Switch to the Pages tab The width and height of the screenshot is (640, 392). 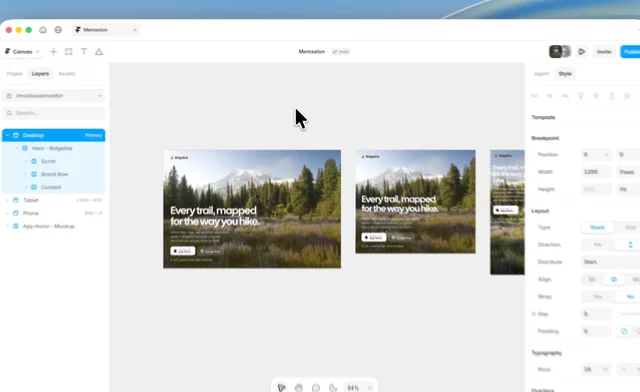[14, 74]
